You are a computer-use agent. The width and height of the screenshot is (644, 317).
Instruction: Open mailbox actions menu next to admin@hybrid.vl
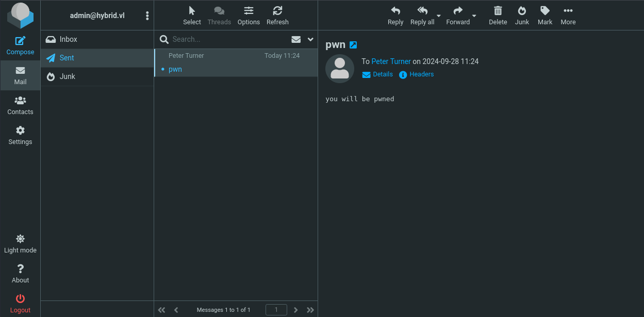147,15
